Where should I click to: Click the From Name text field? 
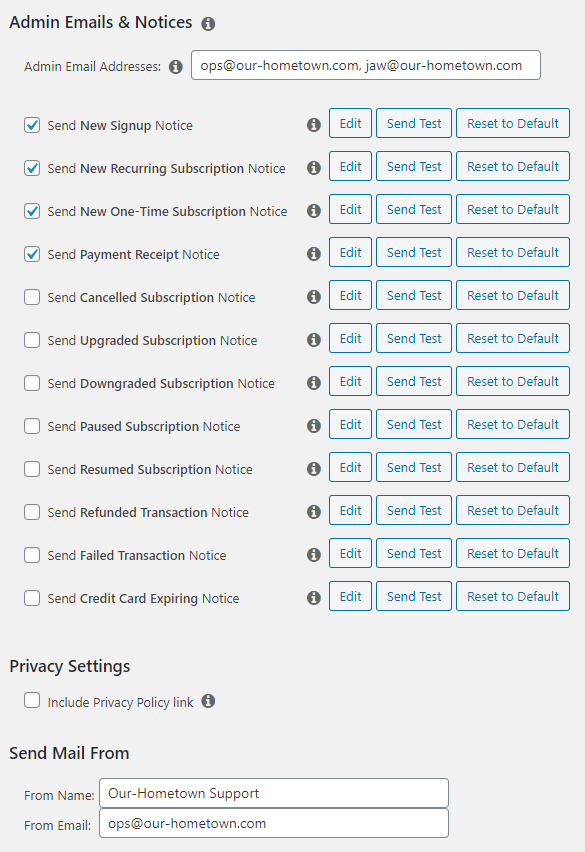click(274, 793)
